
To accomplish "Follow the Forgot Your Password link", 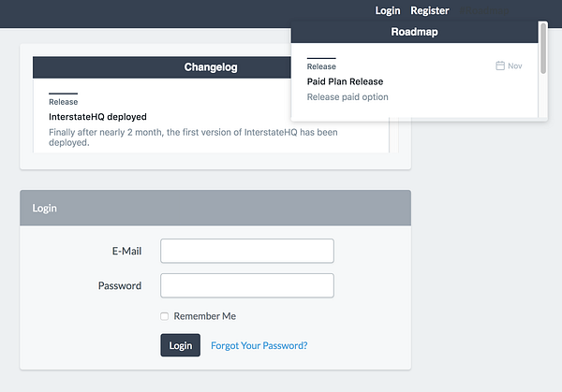I will pos(259,345).
